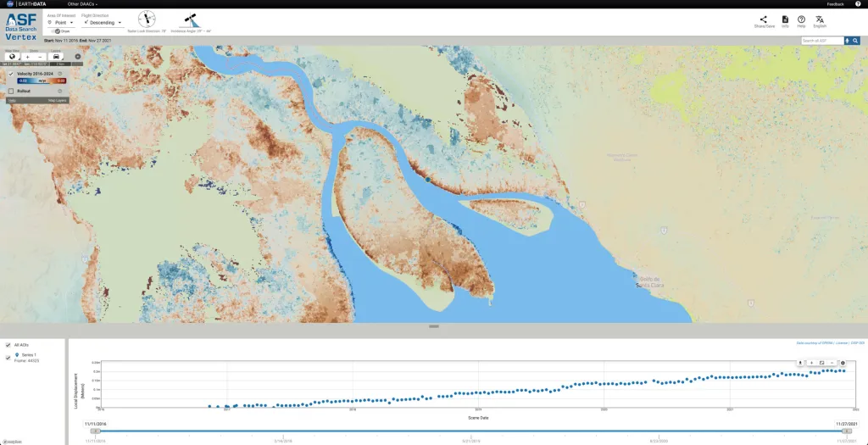Viewport: 868px width, 445px height.
Task: Click the panel resize handle below the map
Action: 434,326
